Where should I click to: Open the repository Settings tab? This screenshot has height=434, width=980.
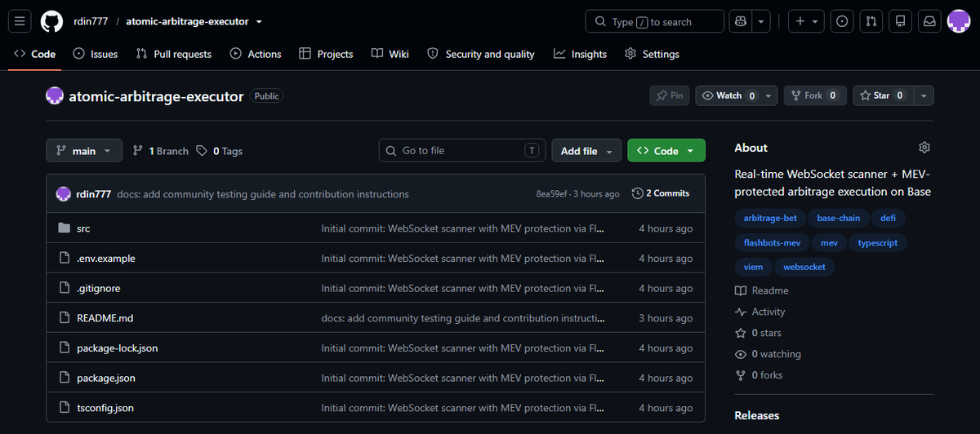click(x=652, y=54)
